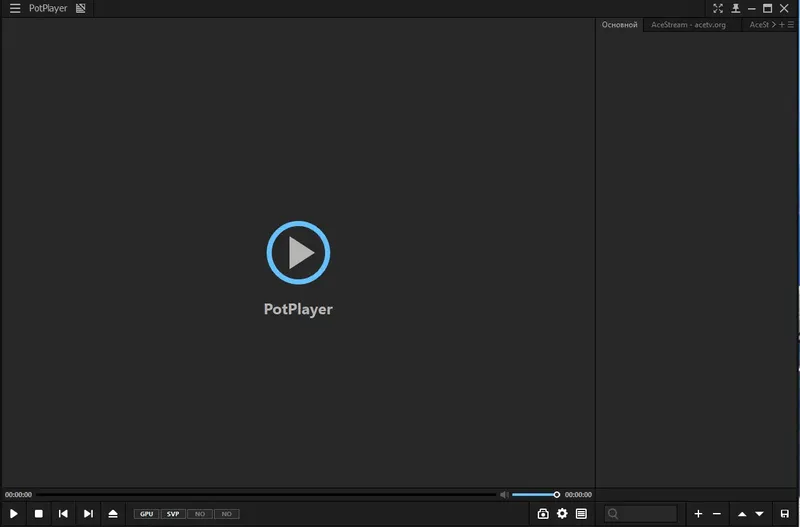Click the second NO indicator
This screenshot has width=800, height=527.
(227, 514)
